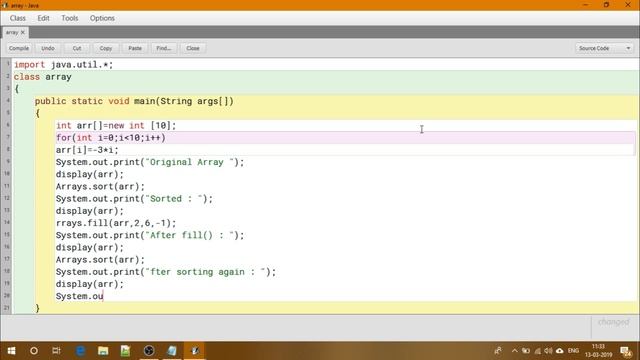Click the ENG language indicator
This screenshot has height=360, width=640.
click(x=573, y=351)
